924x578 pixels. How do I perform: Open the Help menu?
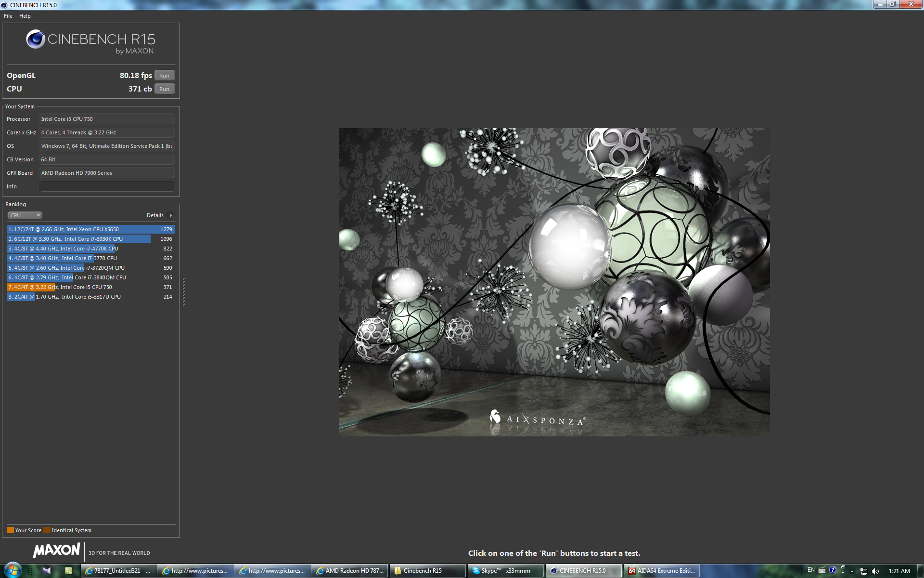pyautogui.click(x=25, y=16)
